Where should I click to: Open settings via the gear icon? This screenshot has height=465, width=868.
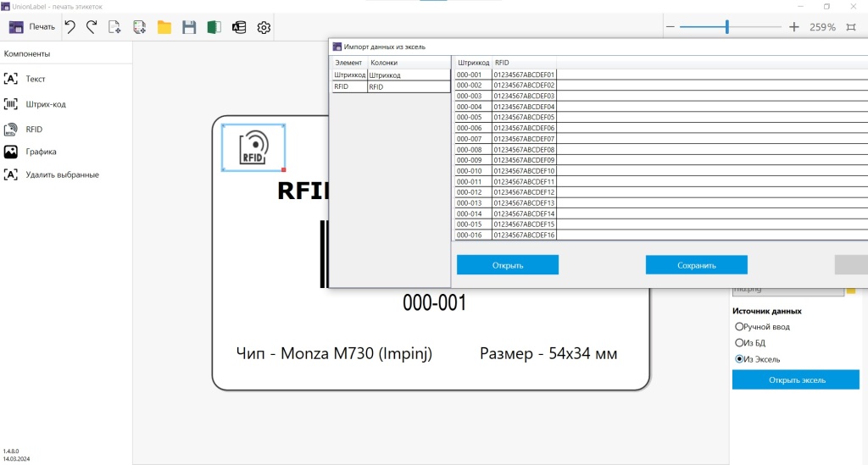pyautogui.click(x=264, y=26)
